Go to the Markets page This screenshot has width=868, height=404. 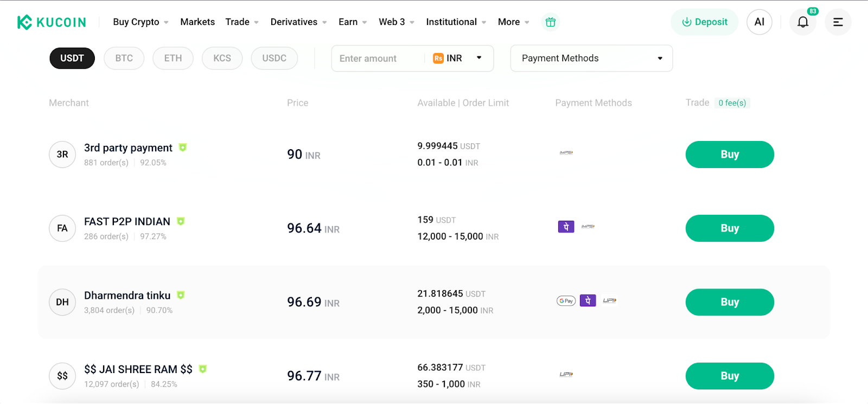[x=197, y=22]
